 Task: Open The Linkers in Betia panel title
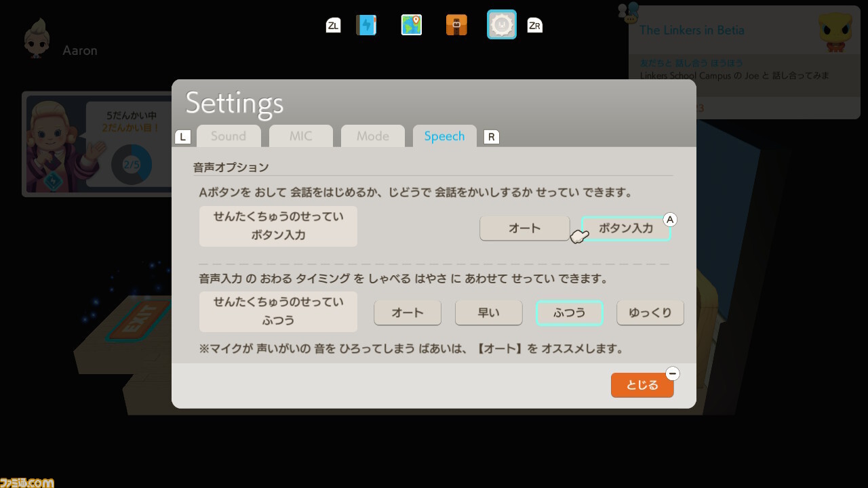tap(692, 30)
